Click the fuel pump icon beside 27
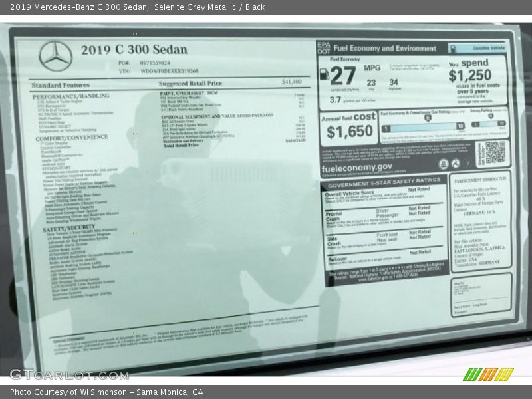The image size is (532, 399). click(324, 74)
